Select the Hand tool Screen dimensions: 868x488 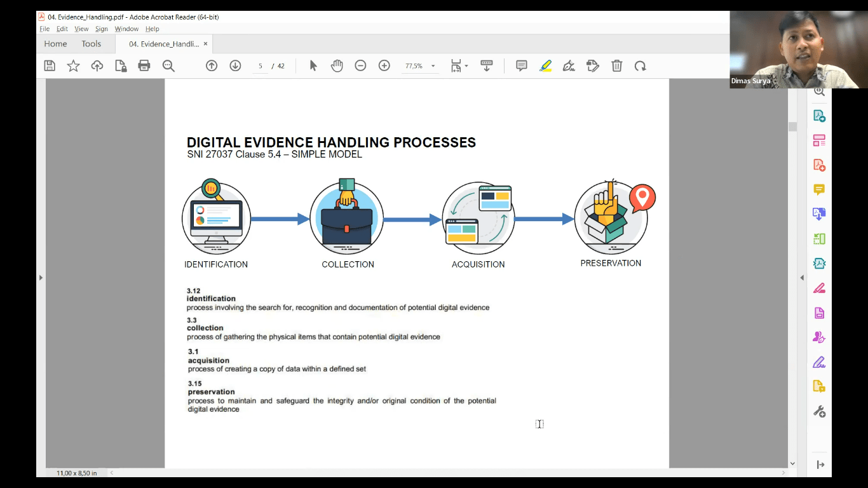coord(336,65)
